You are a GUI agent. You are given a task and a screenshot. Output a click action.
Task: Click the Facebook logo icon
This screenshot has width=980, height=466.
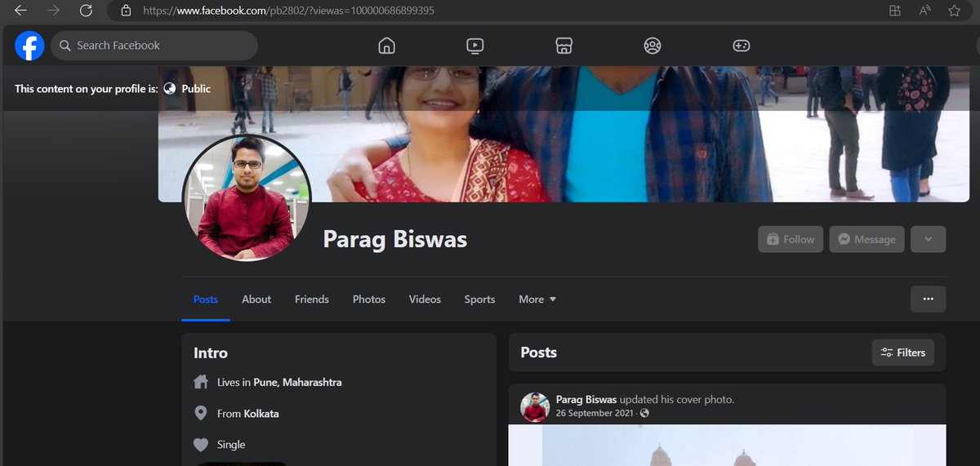(x=29, y=46)
